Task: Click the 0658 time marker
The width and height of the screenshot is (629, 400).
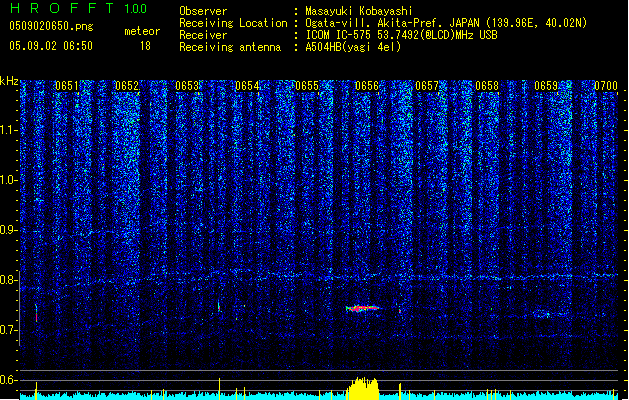Action: [487, 86]
